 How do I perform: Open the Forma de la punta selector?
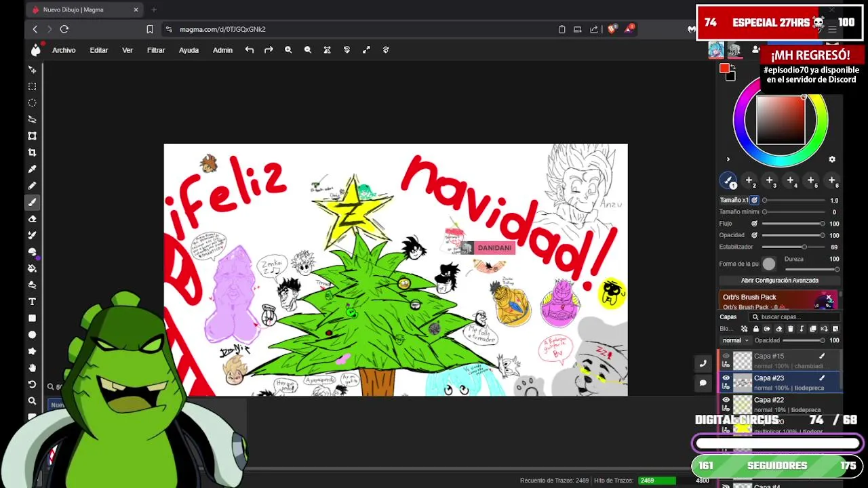click(x=768, y=264)
